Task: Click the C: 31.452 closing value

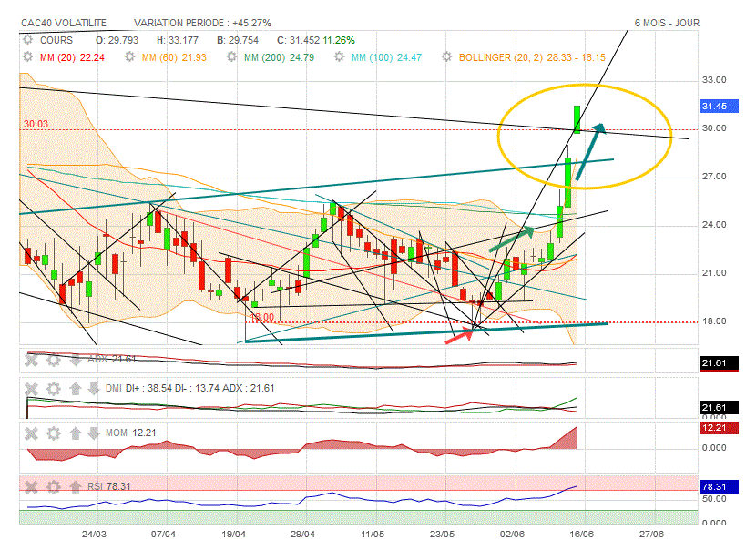Action: 298,40
